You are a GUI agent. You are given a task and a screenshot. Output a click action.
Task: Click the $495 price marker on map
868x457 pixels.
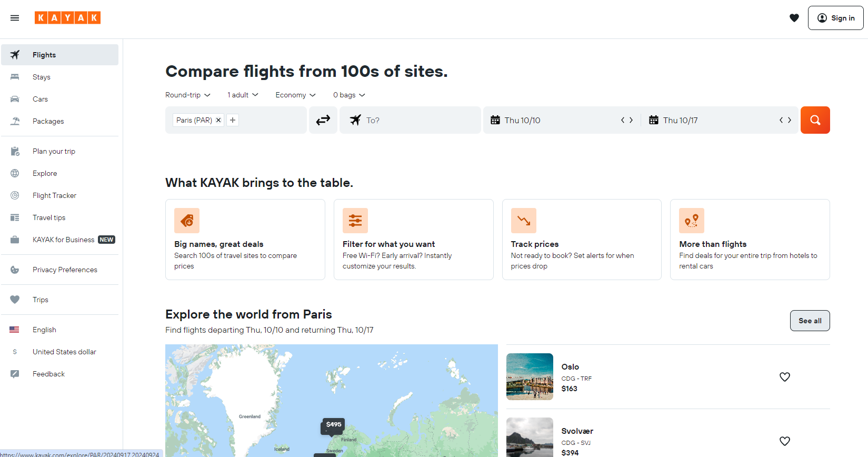(333, 425)
